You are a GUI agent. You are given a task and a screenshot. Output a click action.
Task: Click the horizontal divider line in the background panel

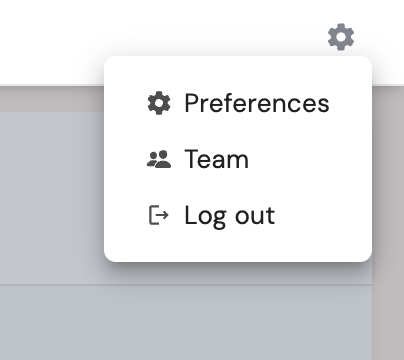[186, 285]
